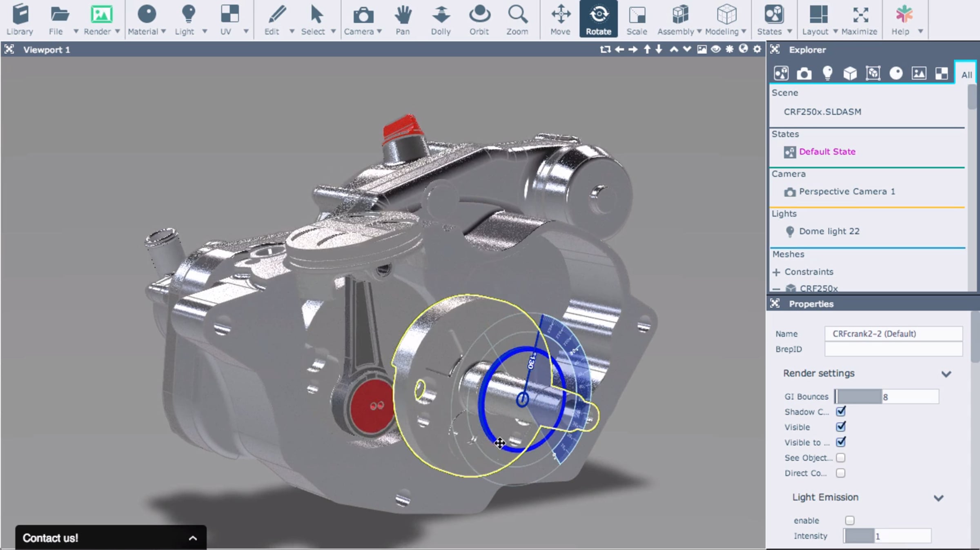
Task: Switch to the Dolly tool
Action: [441, 19]
